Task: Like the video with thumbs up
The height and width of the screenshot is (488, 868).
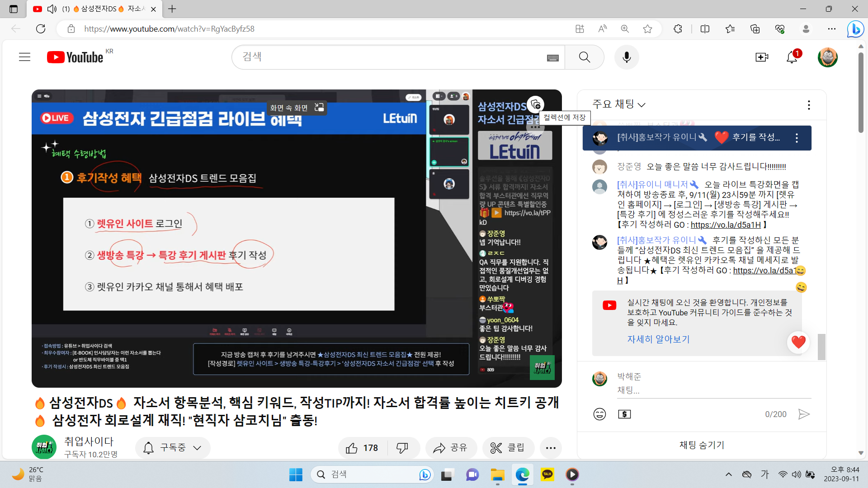Action: [363, 448]
